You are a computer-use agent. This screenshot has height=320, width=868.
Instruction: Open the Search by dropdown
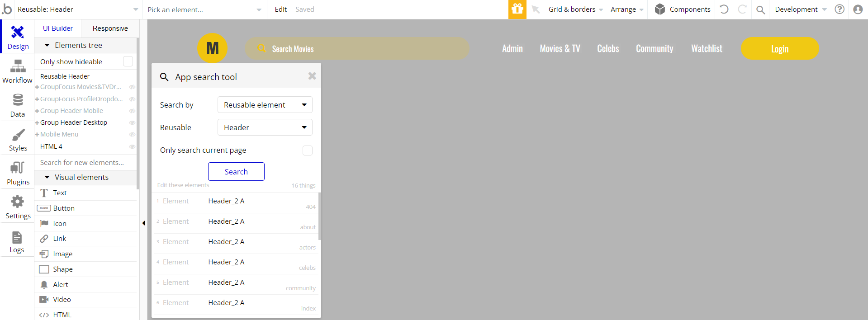(265, 105)
